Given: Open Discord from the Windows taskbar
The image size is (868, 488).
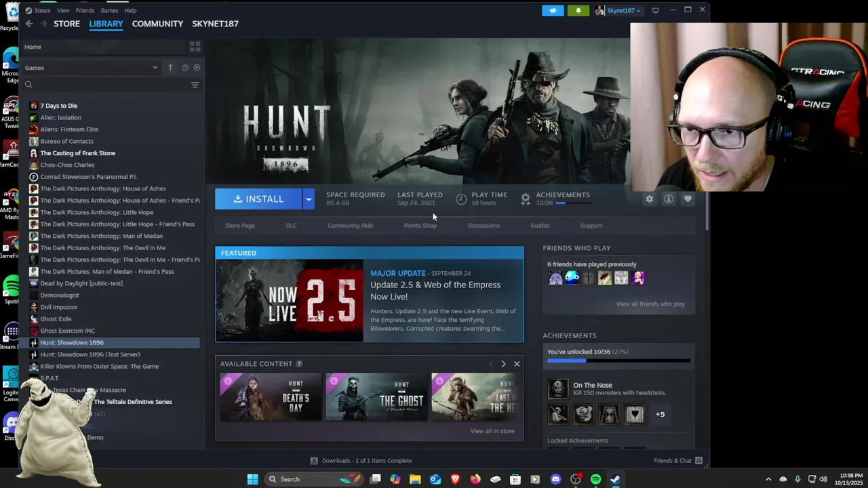Looking at the screenshot, I should [x=556, y=479].
